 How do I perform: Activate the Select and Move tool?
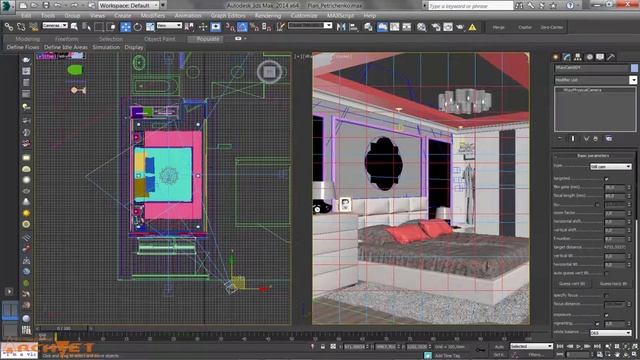(125, 27)
